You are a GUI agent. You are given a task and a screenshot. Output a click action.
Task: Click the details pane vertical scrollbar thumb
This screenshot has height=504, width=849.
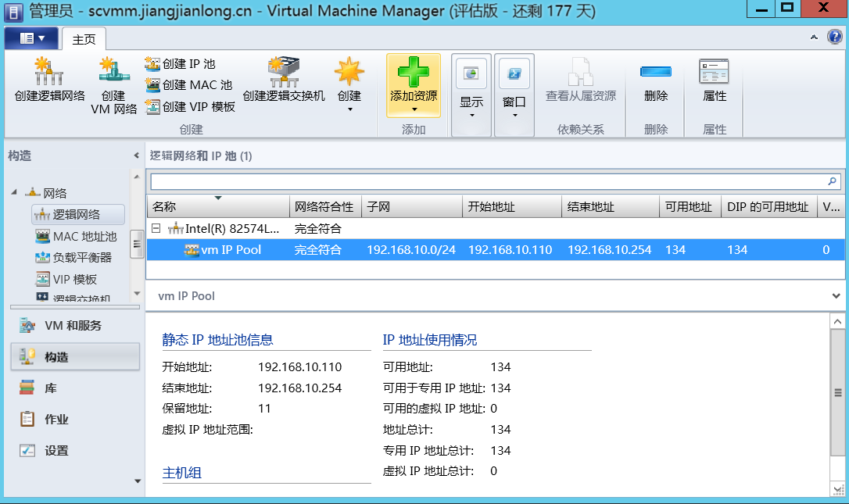[x=837, y=392]
